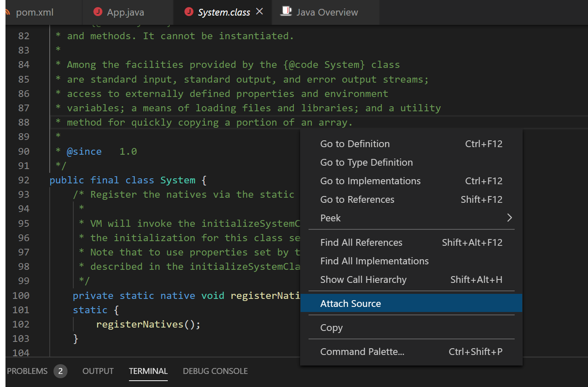588x387 pixels.
Task: Choose Go to Type Definition
Action: (x=411, y=162)
